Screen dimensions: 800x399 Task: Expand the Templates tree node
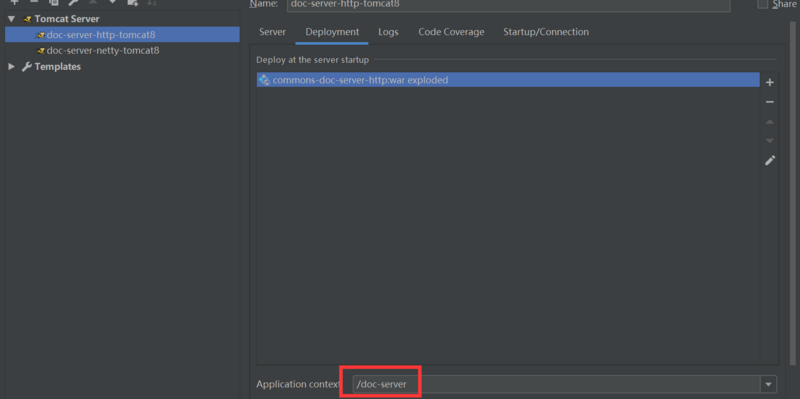(x=12, y=66)
